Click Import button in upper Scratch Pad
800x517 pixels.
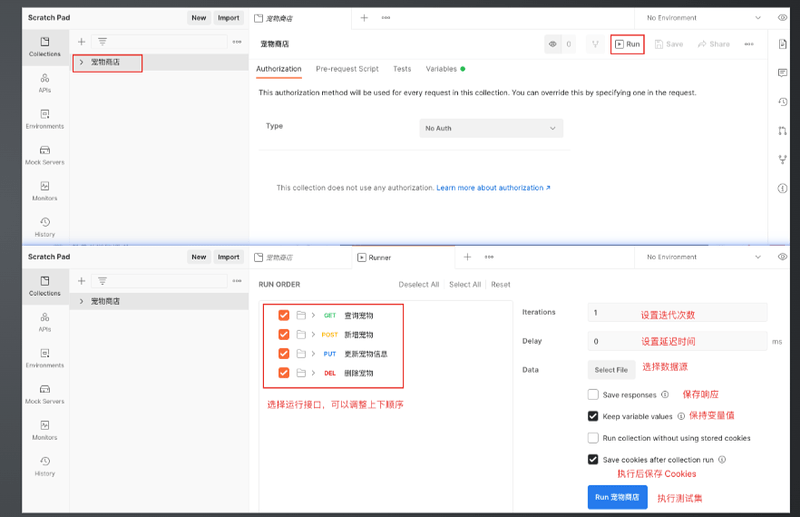coord(228,18)
